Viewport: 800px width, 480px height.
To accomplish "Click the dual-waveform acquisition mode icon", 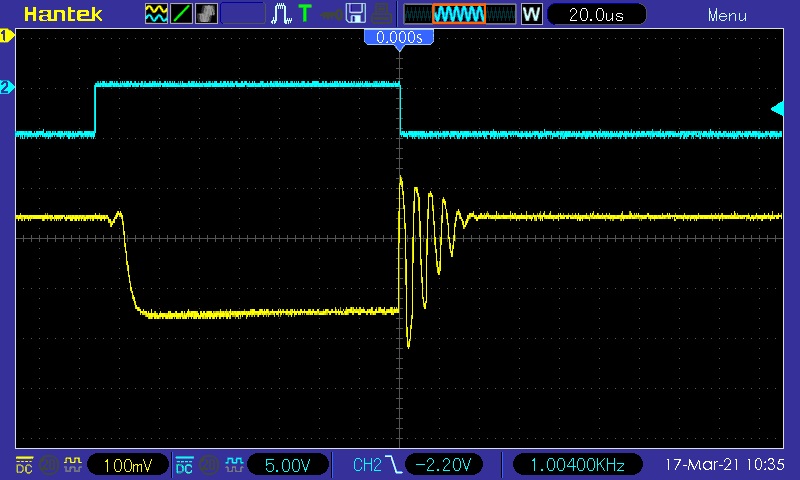I will pyautogui.click(x=156, y=14).
